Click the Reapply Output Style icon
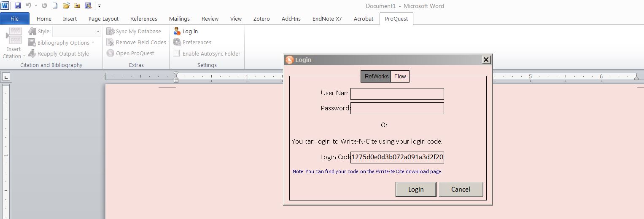The image size is (644, 219). (32, 53)
